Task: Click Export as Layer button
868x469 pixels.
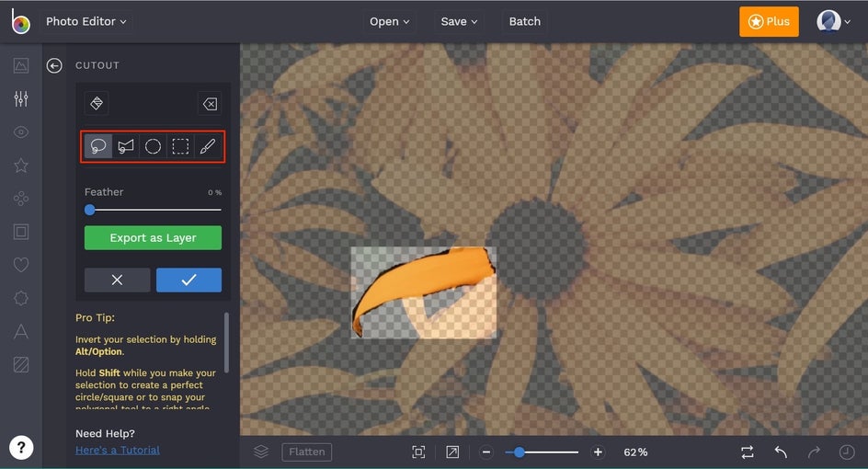Action: pyautogui.click(x=153, y=237)
